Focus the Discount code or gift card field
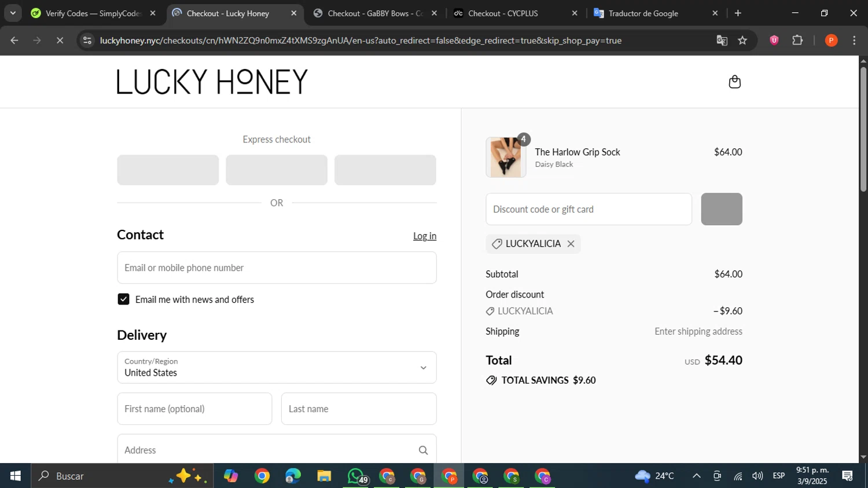This screenshot has width=868, height=488. click(589, 209)
